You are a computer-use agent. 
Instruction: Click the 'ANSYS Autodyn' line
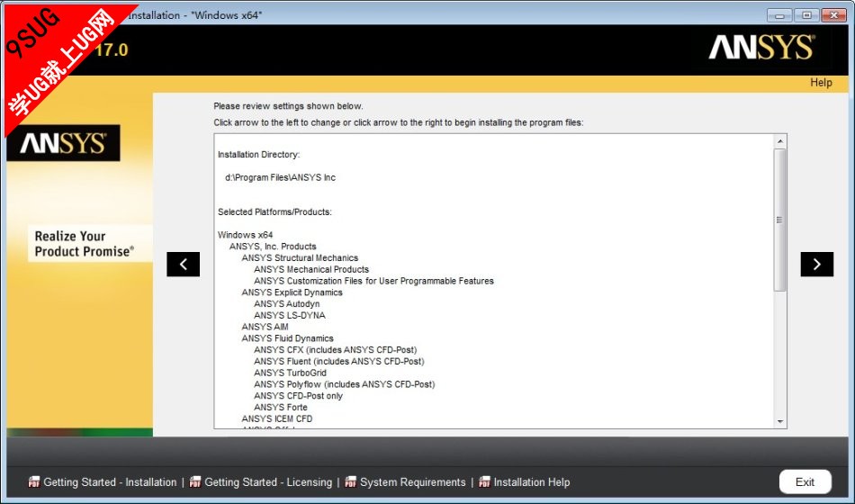(x=287, y=303)
